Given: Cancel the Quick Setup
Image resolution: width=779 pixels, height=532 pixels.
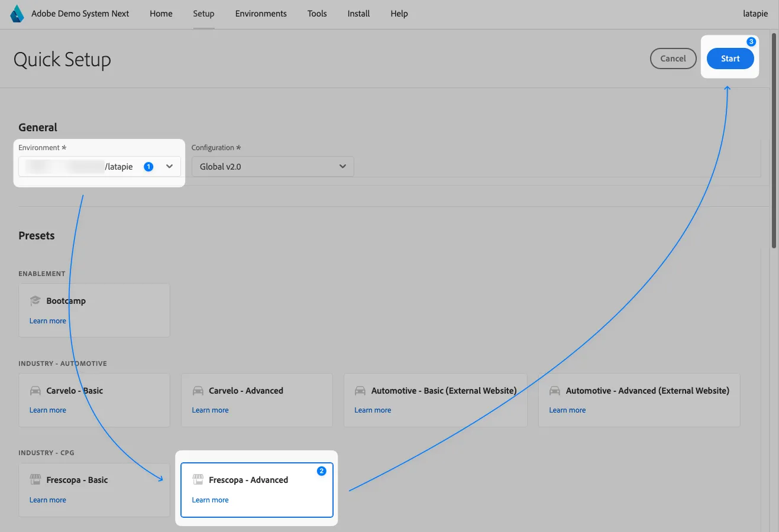Looking at the screenshot, I should tap(673, 59).
